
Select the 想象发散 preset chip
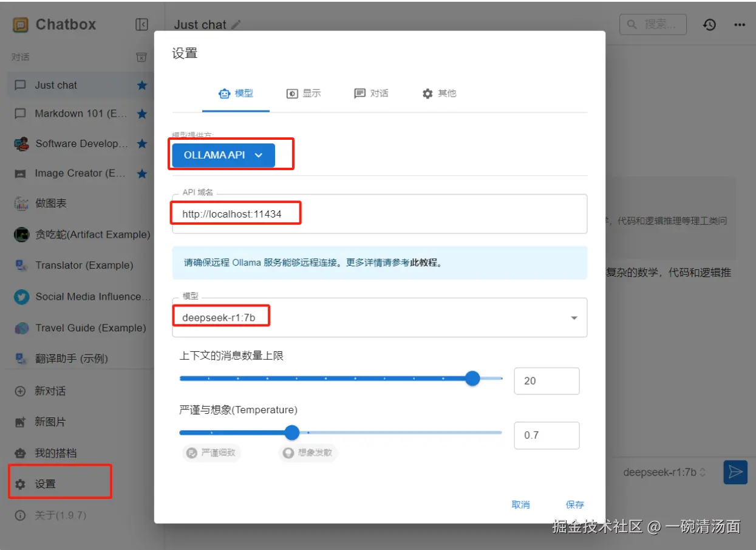[x=308, y=453]
